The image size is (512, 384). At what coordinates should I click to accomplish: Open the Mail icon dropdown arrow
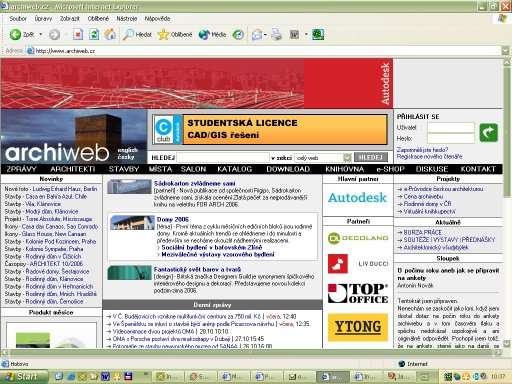(x=265, y=34)
